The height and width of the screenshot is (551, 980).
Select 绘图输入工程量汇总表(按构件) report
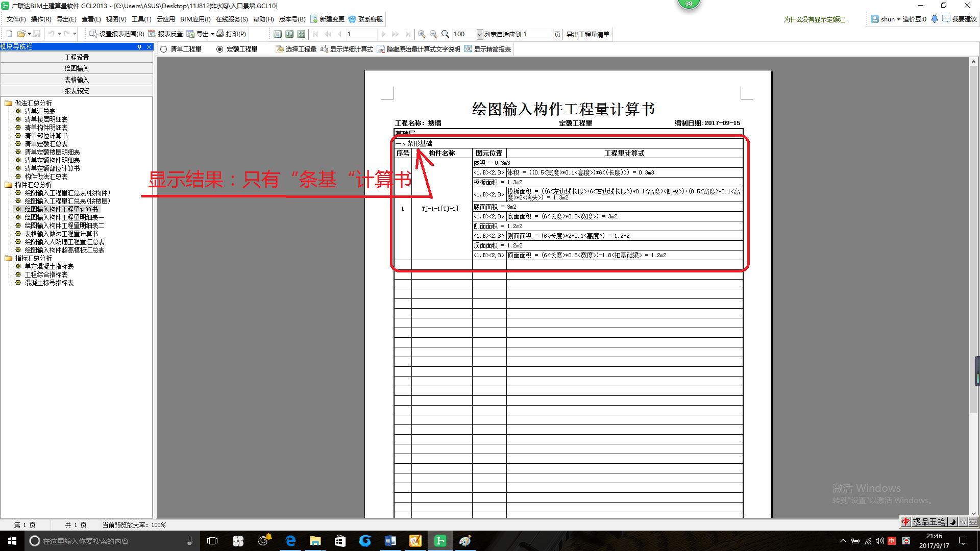tap(67, 193)
